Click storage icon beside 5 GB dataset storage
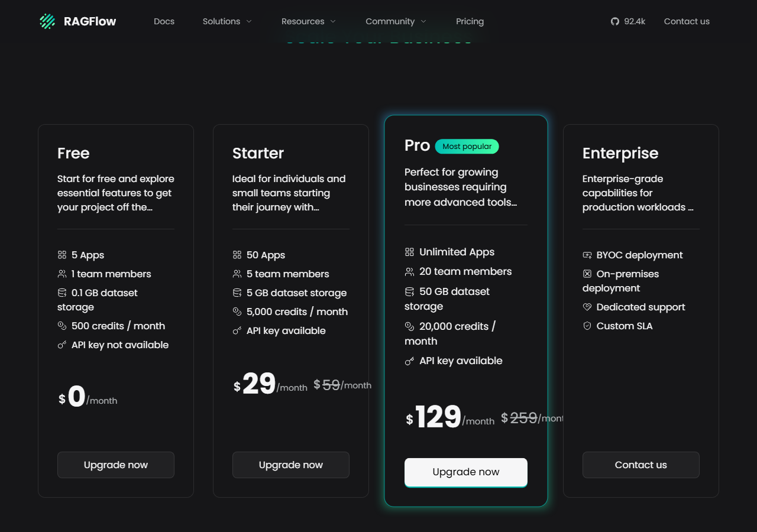The width and height of the screenshot is (757, 532). pyautogui.click(x=237, y=293)
